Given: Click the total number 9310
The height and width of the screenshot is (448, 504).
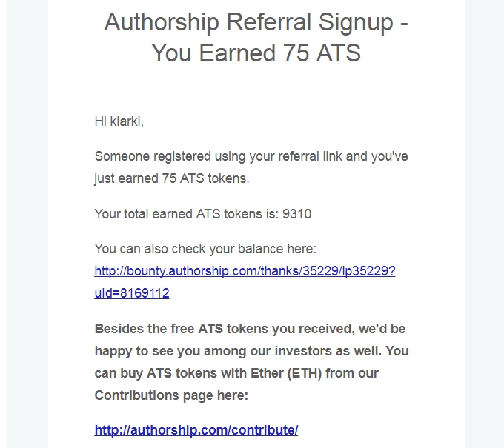Looking at the screenshot, I should 297,214.
